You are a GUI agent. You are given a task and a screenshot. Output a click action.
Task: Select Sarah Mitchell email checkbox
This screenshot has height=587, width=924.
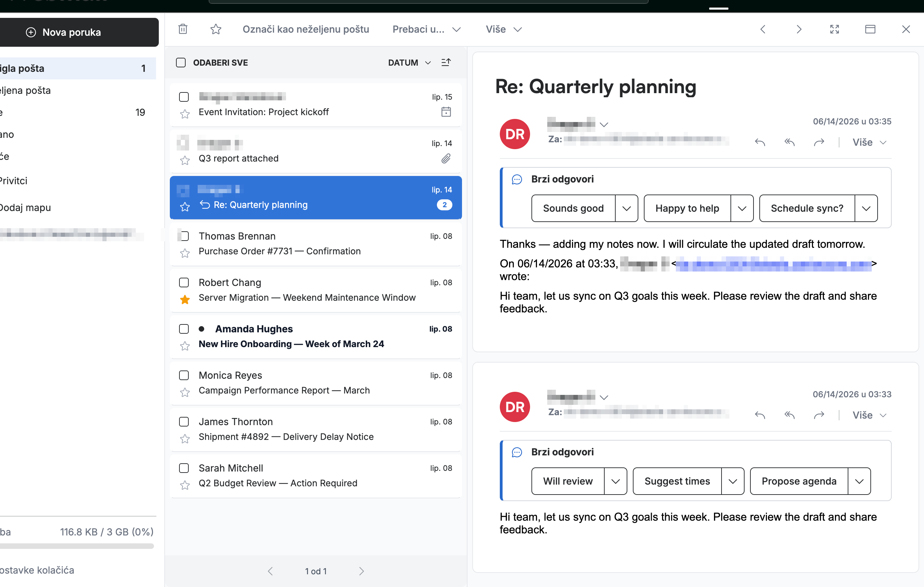[x=184, y=468]
